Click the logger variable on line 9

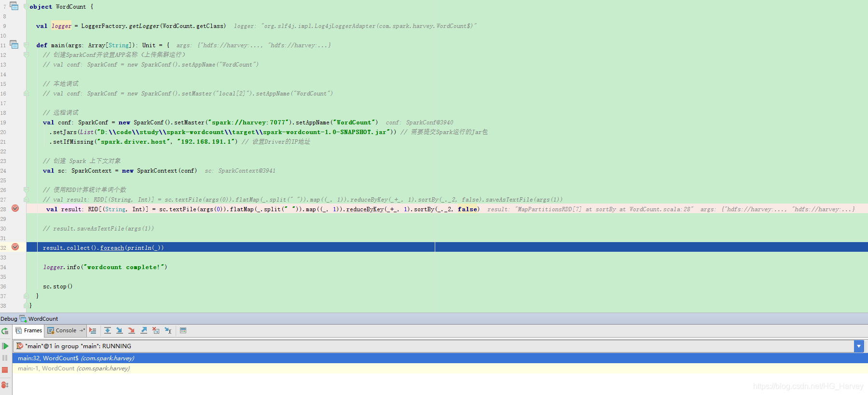[61, 26]
